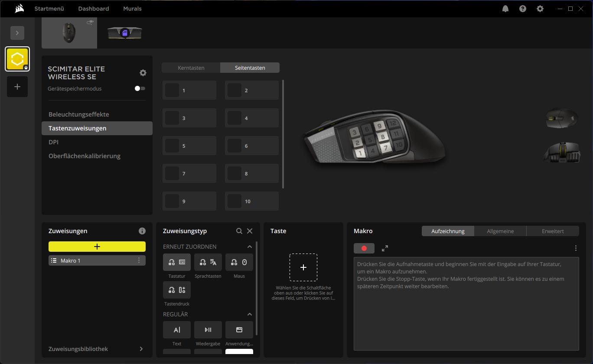Click the device settings gear next to Scimitar Elite
This screenshot has width=593, height=364.
click(143, 73)
